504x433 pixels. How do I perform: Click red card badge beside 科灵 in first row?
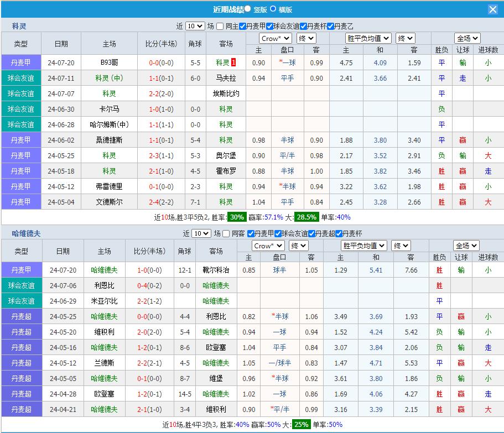click(x=233, y=62)
